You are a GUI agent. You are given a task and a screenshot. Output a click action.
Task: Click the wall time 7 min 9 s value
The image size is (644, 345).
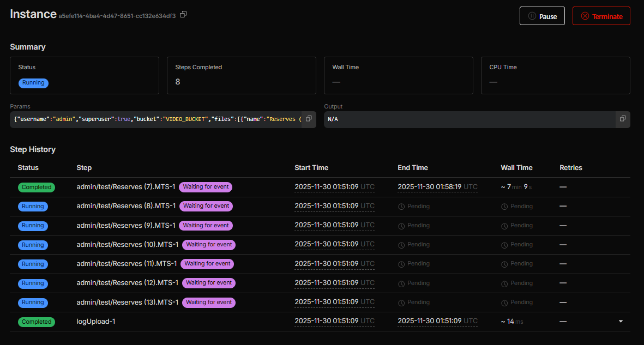click(x=516, y=187)
